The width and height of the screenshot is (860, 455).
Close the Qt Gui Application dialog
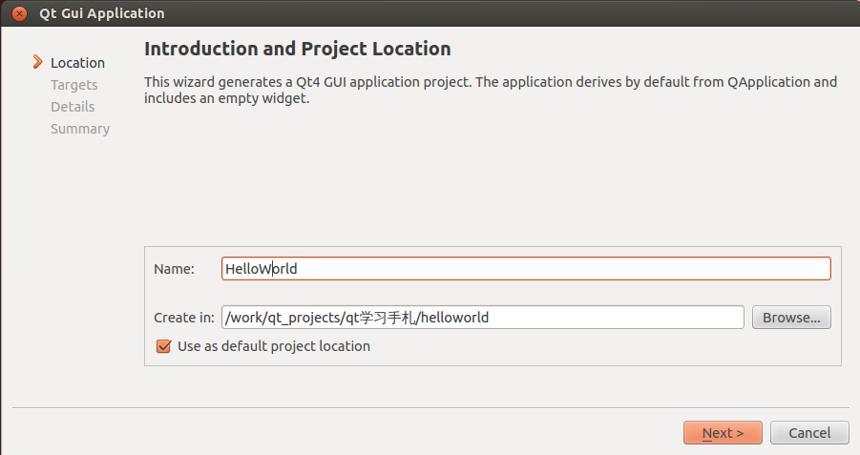(19, 13)
